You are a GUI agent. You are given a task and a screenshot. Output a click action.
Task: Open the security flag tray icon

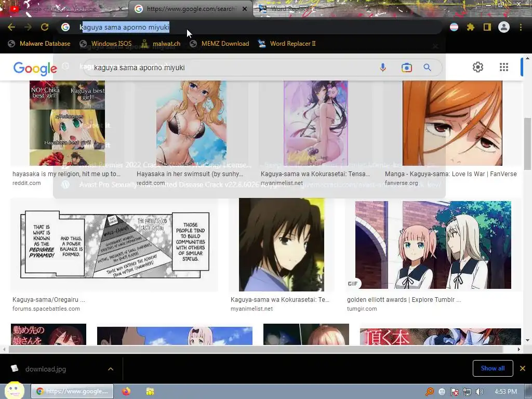pos(454,392)
